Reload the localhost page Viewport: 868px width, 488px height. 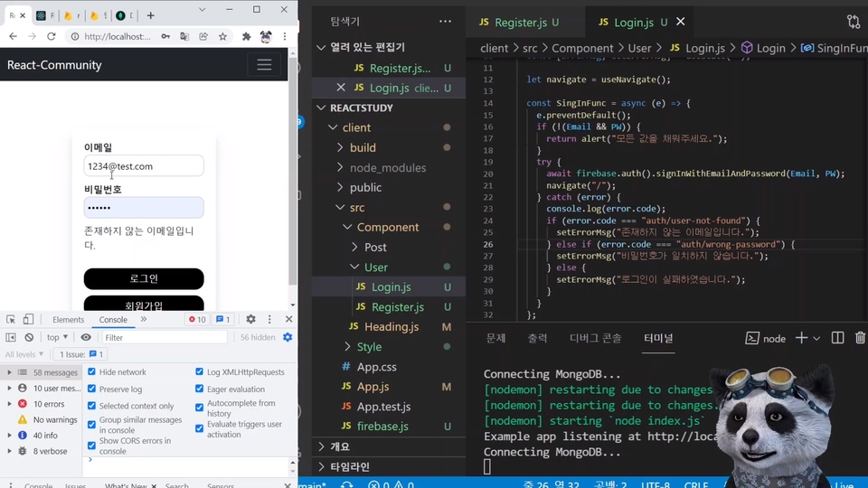51,36
